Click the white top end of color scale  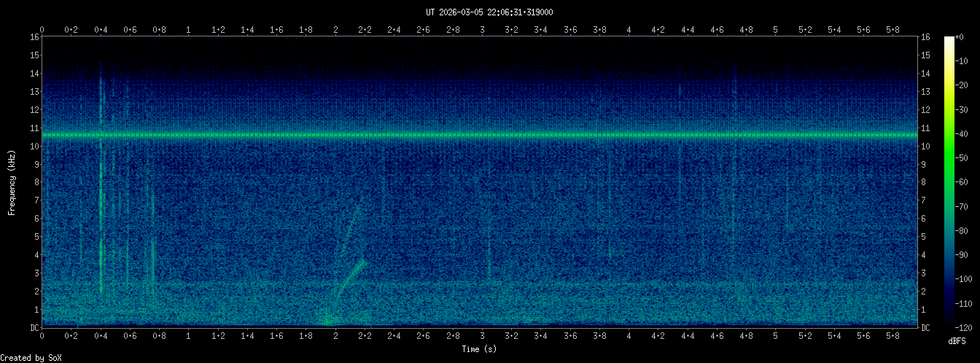[x=949, y=39]
